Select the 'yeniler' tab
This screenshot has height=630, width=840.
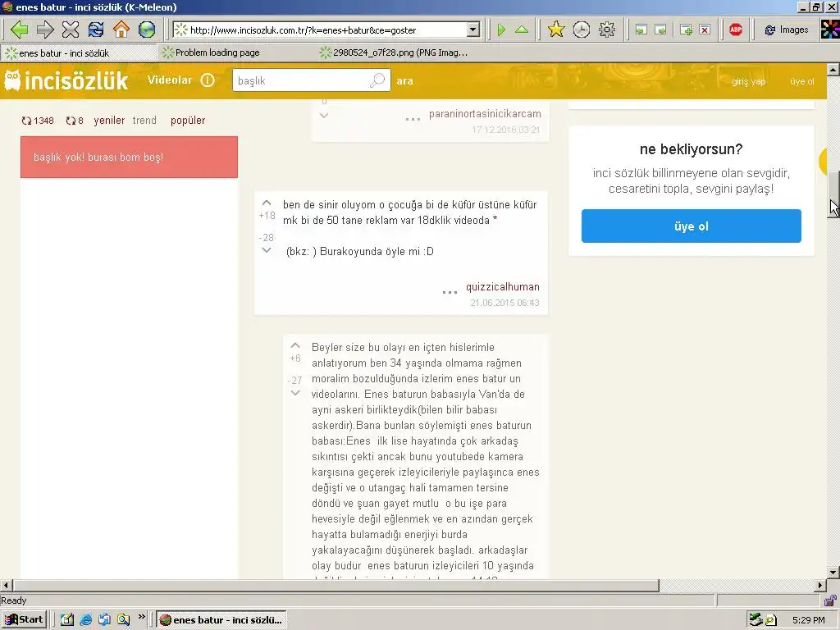click(109, 121)
